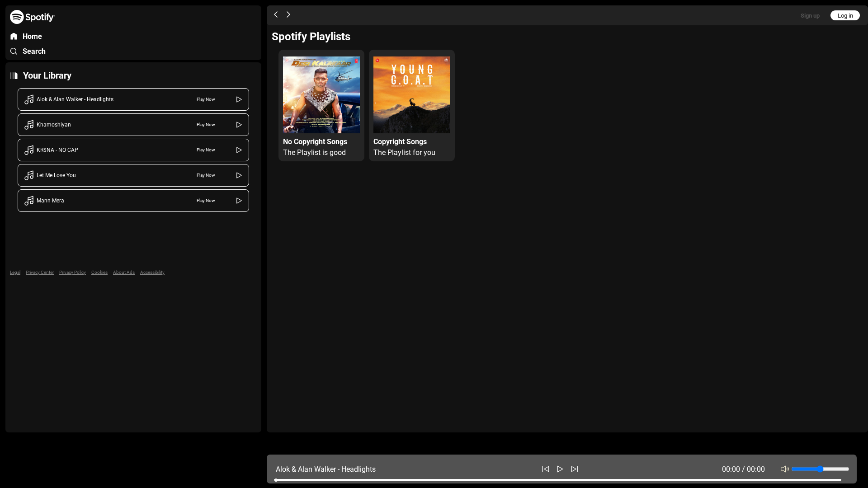Click music note icon beside Khamoshiyan
Viewport: 868px width, 488px height.
click(29, 125)
